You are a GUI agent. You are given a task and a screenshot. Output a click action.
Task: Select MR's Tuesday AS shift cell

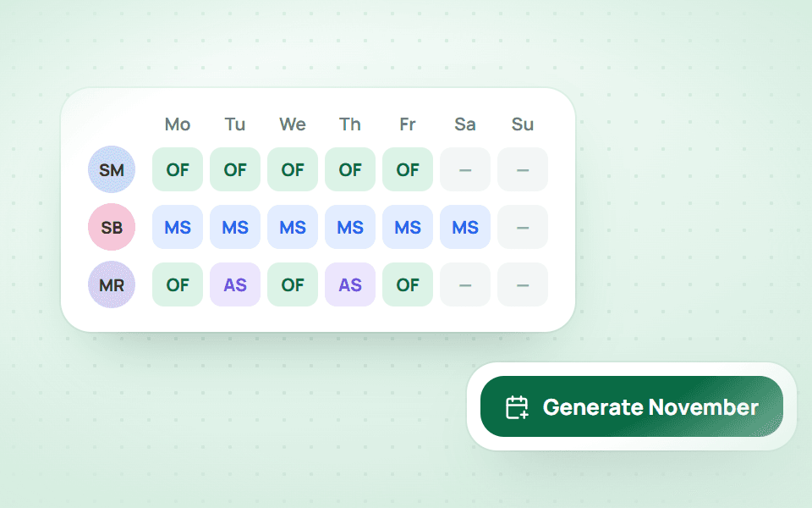click(x=235, y=284)
